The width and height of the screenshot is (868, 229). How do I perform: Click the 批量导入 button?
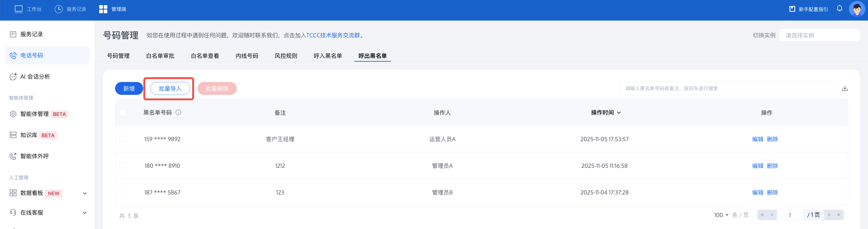170,89
